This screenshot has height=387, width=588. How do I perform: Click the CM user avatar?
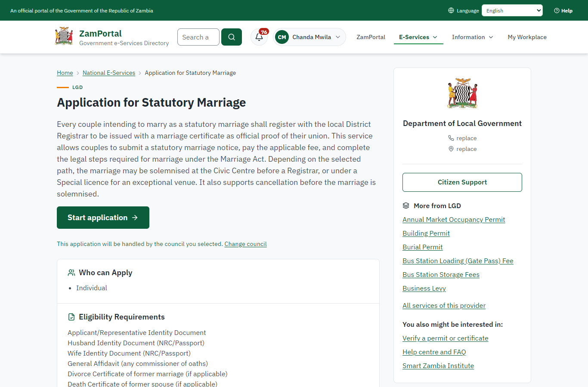pos(282,37)
